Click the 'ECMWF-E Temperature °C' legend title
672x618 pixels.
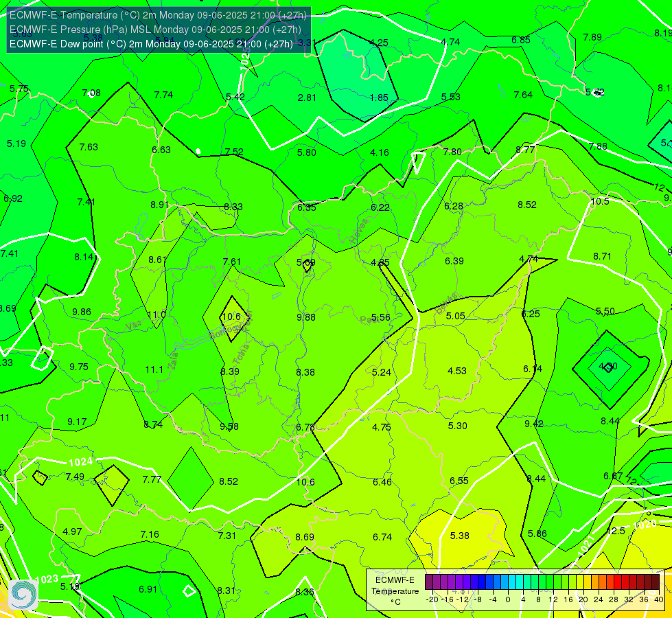pyautogui.click(x=395, y=591)
